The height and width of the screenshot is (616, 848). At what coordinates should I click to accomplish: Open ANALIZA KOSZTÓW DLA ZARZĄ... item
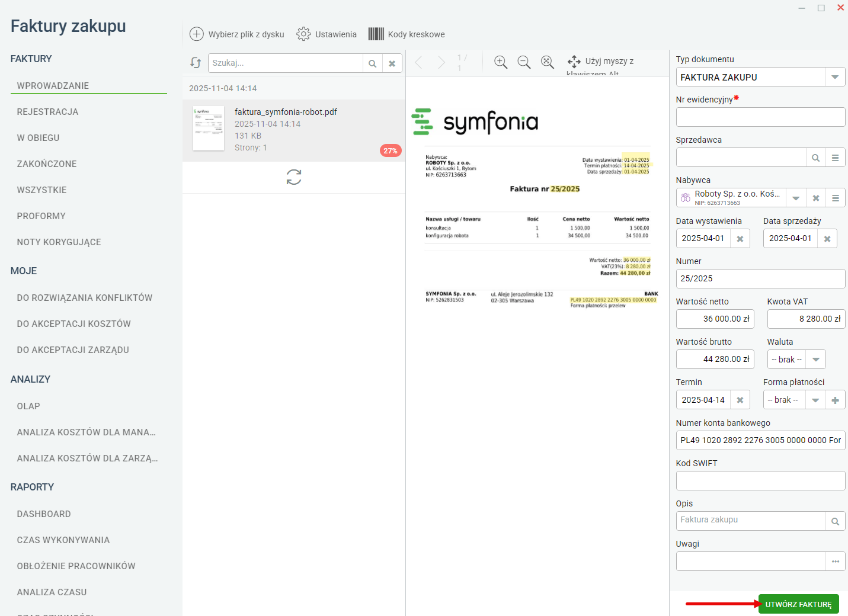87,458
